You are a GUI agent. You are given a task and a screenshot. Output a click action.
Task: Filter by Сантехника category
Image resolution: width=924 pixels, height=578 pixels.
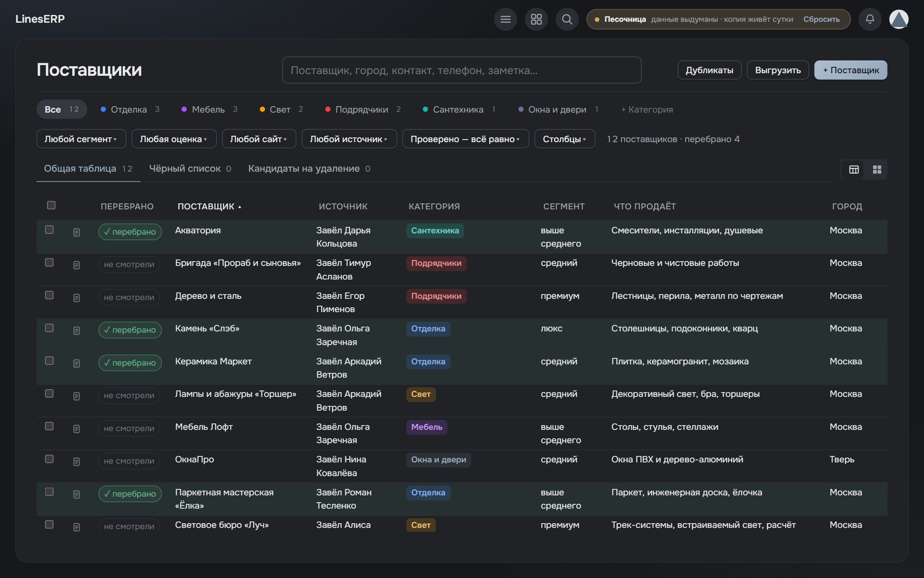459,110
